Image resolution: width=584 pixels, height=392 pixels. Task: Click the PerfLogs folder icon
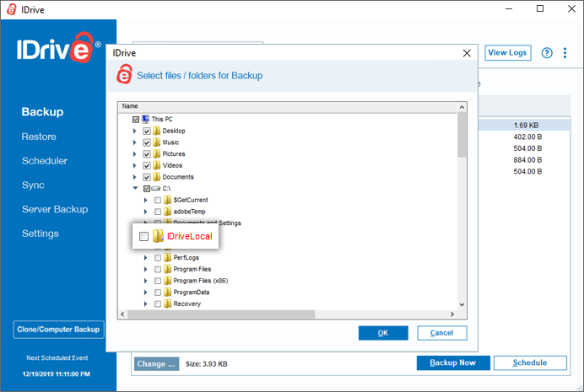pyautogui.click(x=168, y=258)
